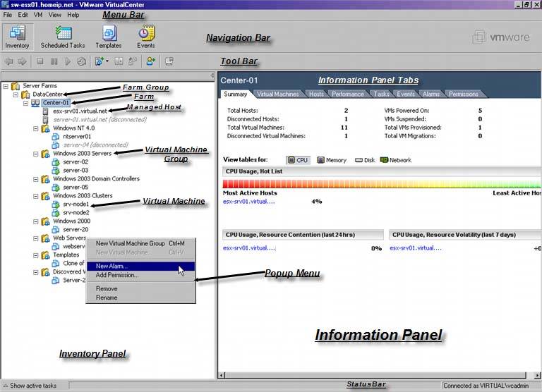Collapse the Windows NT 4.0 group
Image resolution: width=542 pixels, height=392 pixels.
point(35,128)
